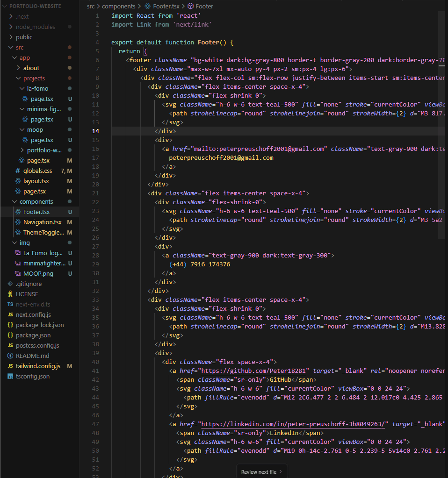448x478 pixels.
Task: Place cursor on the (+44) 7916 174376 line
Action: coord(200,264)
